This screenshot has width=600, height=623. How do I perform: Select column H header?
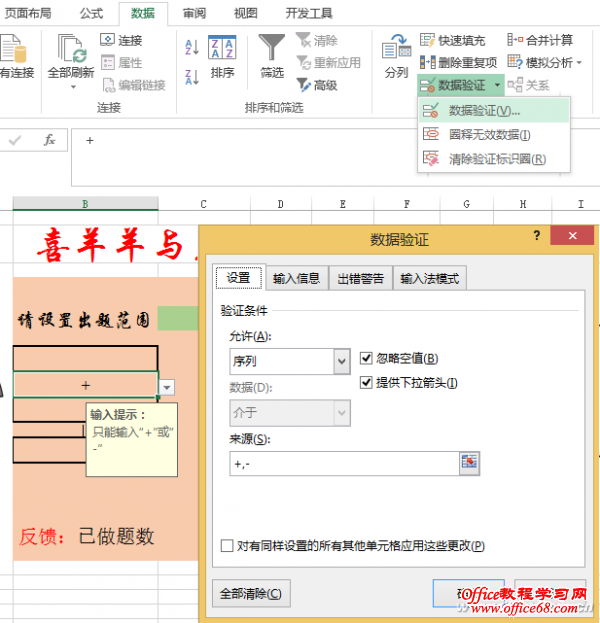pyautogui.click(x=523, y=204)
